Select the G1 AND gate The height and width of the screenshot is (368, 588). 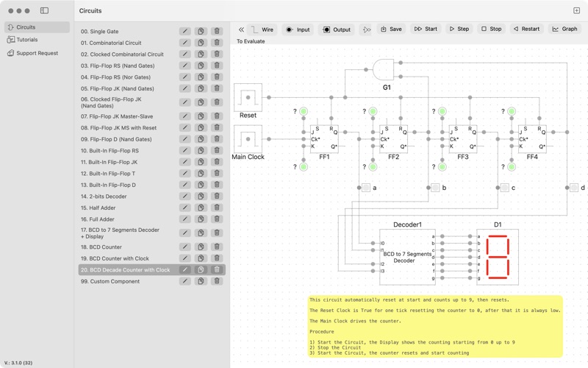pyautogui.click(x=383, y=69)
